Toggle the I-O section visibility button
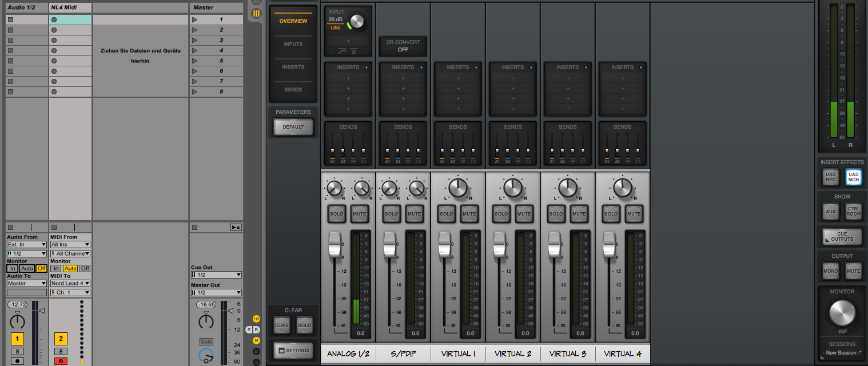 (x=256, y=319)
